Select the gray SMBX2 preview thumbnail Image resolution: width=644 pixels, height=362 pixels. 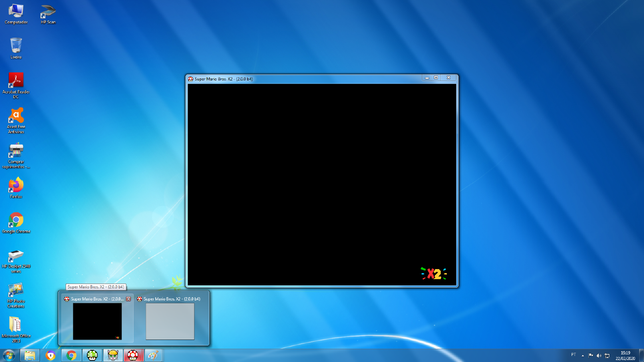click(x=170, y=321)
